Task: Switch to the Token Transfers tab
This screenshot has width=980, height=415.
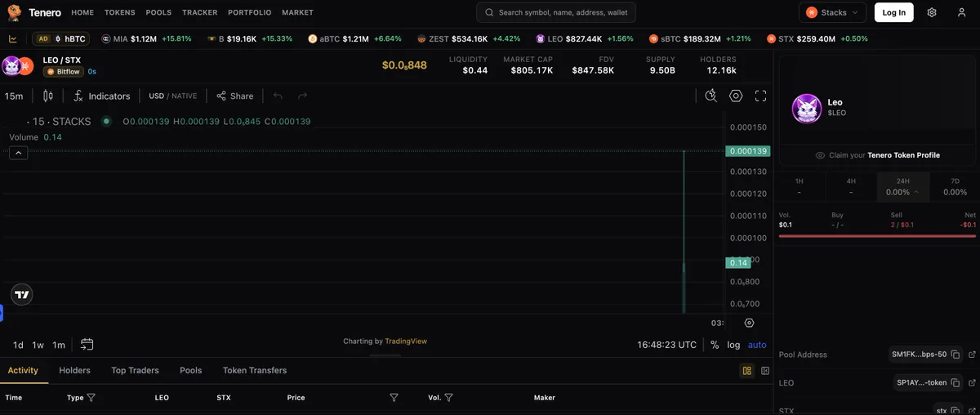Action: pos(255,370)
